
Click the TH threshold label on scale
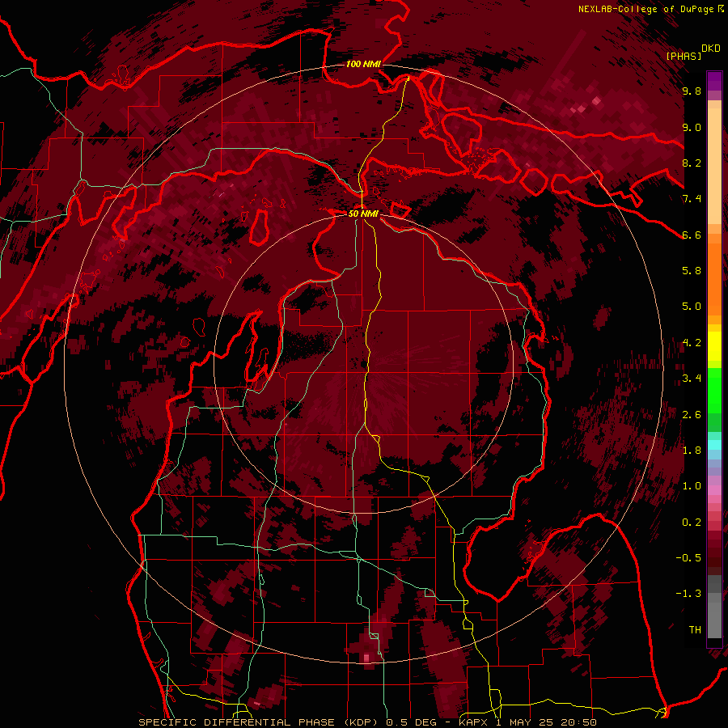[695, 629]
